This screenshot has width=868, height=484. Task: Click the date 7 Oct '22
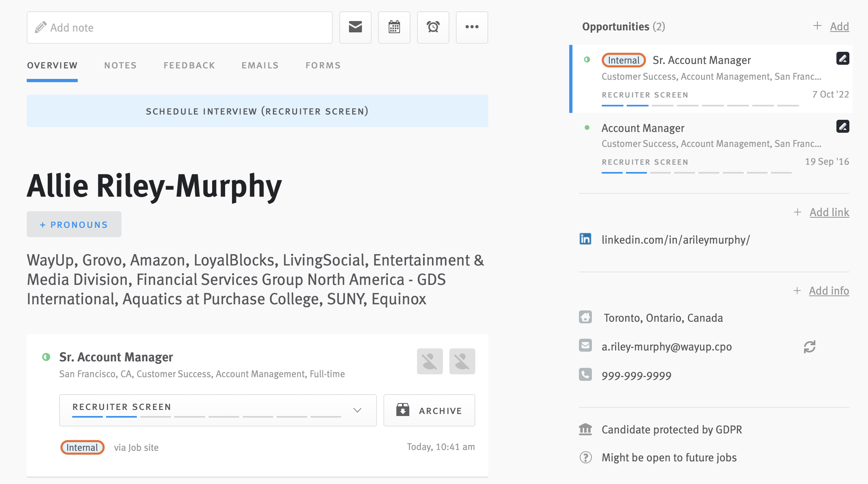click(830, 94)
